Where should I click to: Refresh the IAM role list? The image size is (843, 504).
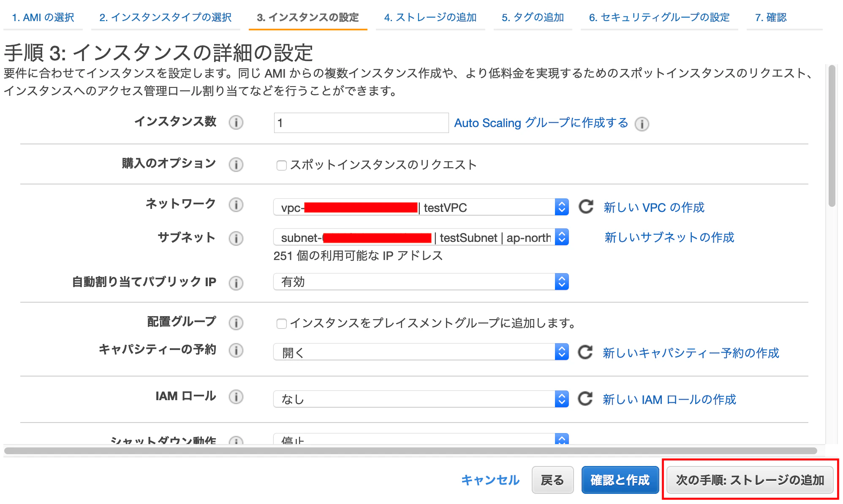(585, 398)
